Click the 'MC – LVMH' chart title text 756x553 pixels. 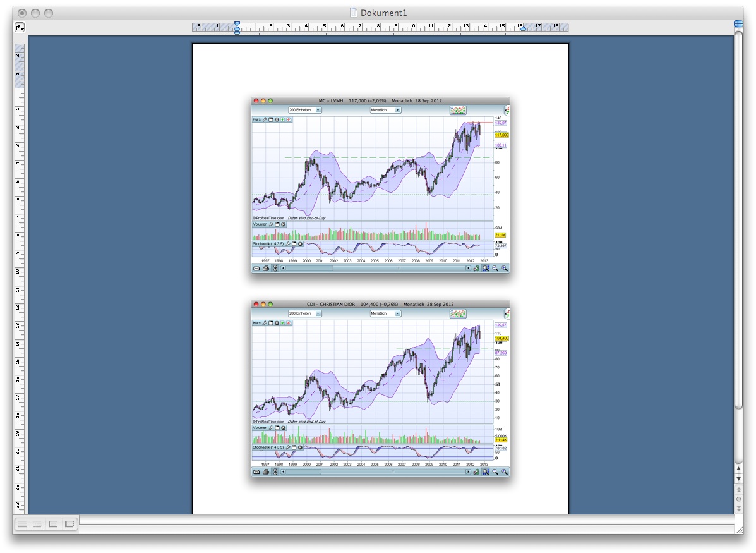tap(331, 101)
